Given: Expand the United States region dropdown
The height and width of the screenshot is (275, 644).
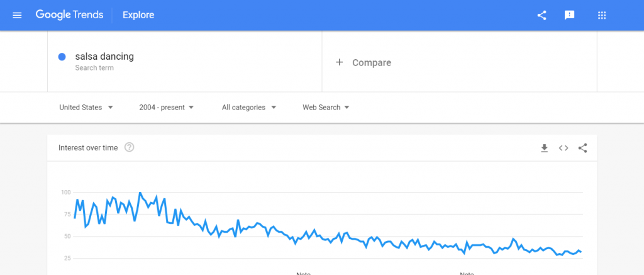Looking at the screenshot, I should point(86,108).
